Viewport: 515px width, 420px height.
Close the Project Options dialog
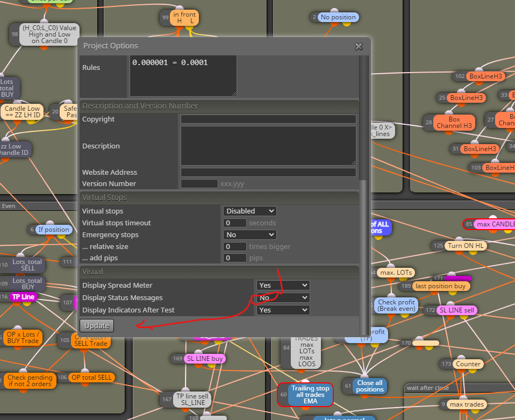pyautogui.click(x=359, y=47)
